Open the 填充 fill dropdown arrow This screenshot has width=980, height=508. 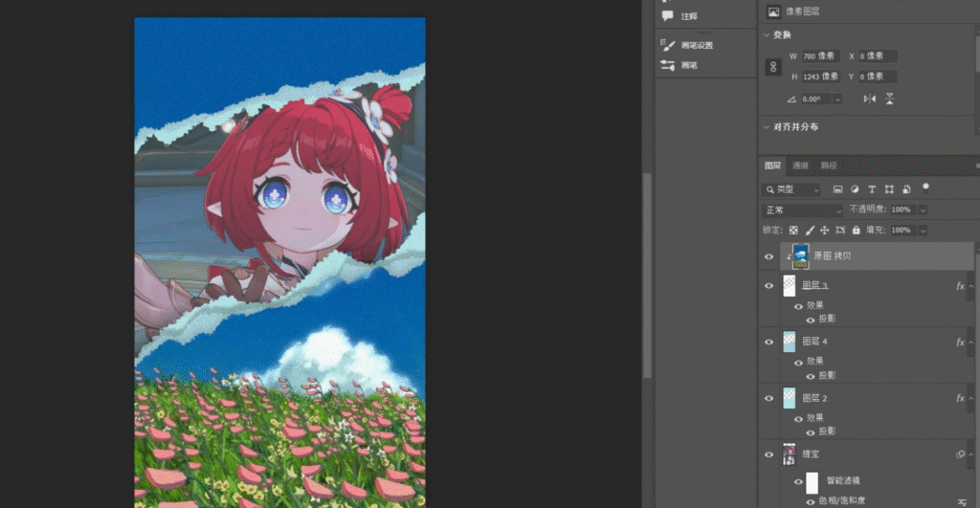coord(923,231)
